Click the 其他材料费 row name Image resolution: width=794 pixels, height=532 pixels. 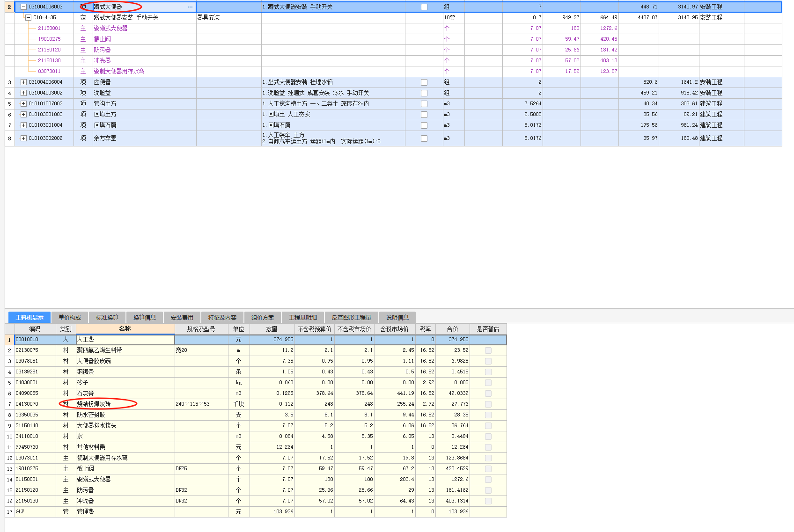click(x=91, y=447)
